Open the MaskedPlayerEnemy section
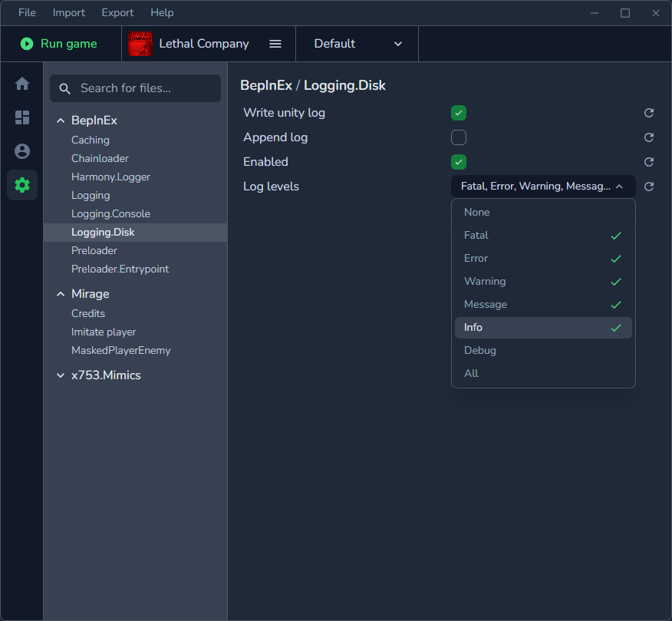The width and height of the screenshot is (672, 621). [x=121, y=350]
